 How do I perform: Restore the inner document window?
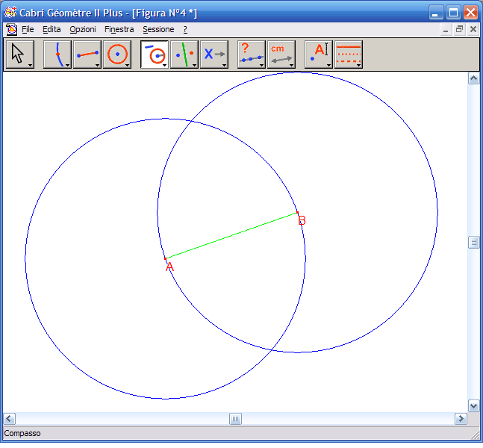pyautogui.click(x=459, y=30)
